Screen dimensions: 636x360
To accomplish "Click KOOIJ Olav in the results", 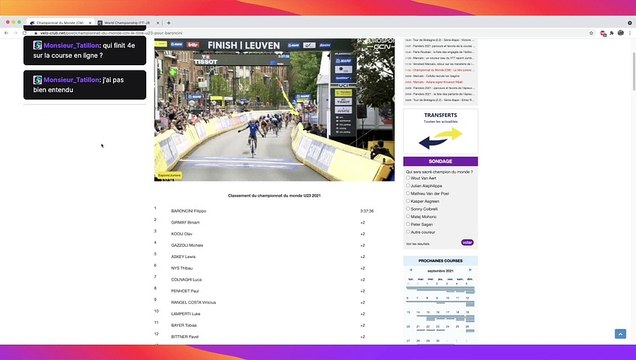I will click(182, 234).
